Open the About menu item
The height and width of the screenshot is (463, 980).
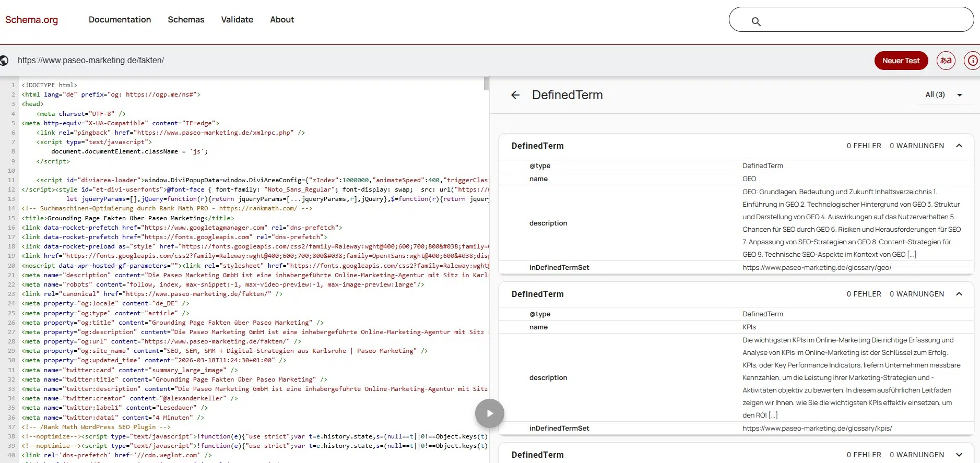(x=282, y=19)
